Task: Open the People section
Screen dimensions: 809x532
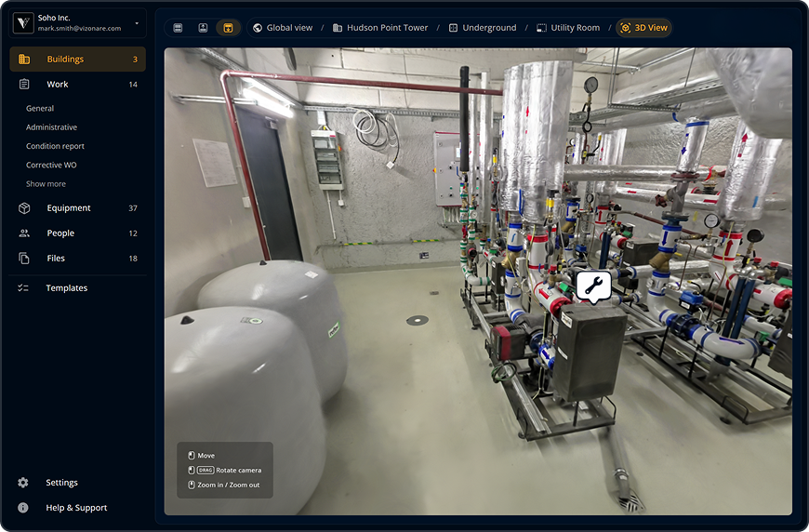Action: coord(77,233)
